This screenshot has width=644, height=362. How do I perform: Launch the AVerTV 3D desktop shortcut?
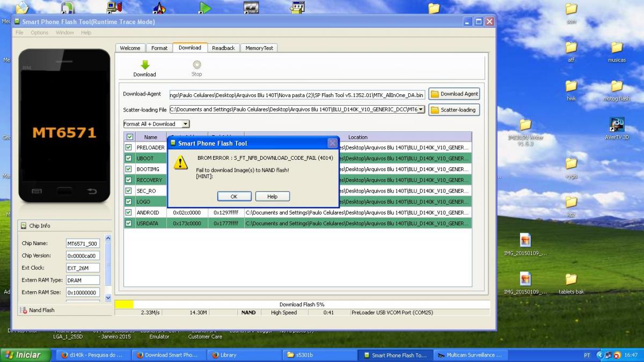pyautogui.click(x=617, y=124)
